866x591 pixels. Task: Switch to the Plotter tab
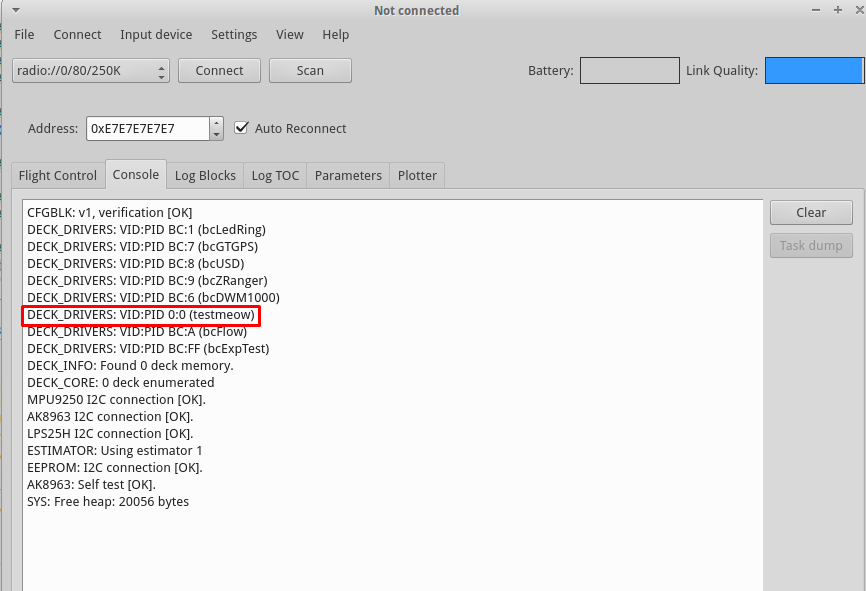point(417,175)
